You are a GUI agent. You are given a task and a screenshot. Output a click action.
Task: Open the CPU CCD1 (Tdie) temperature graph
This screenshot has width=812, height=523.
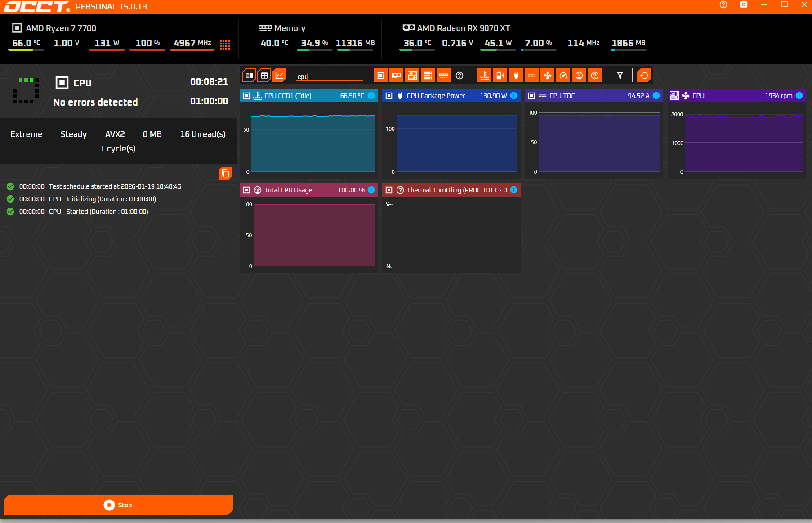tap(309, 141)
